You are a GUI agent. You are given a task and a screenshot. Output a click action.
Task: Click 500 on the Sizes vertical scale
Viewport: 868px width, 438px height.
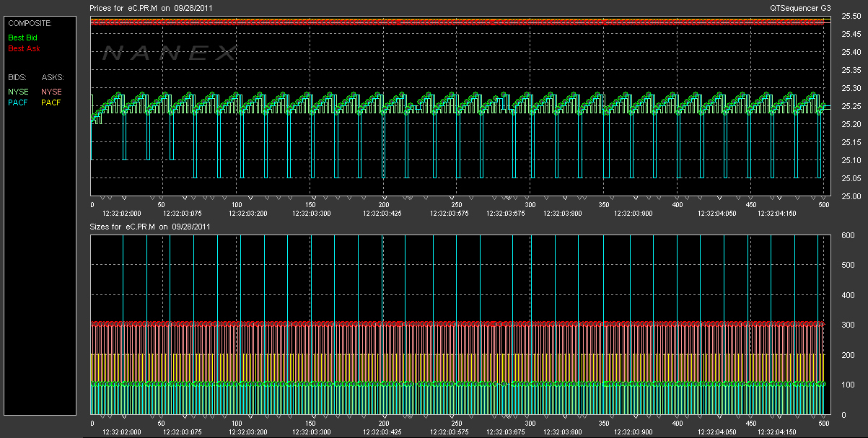849,265
